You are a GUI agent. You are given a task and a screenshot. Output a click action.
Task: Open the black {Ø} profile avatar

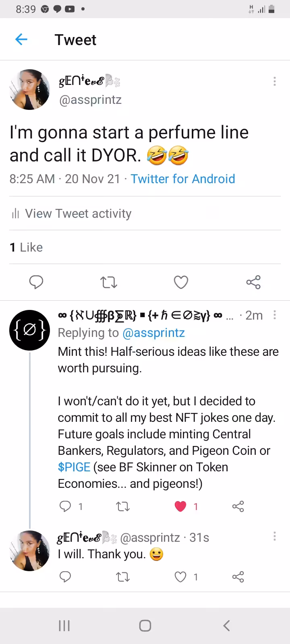pyautogui.click(x=29, y=330)
